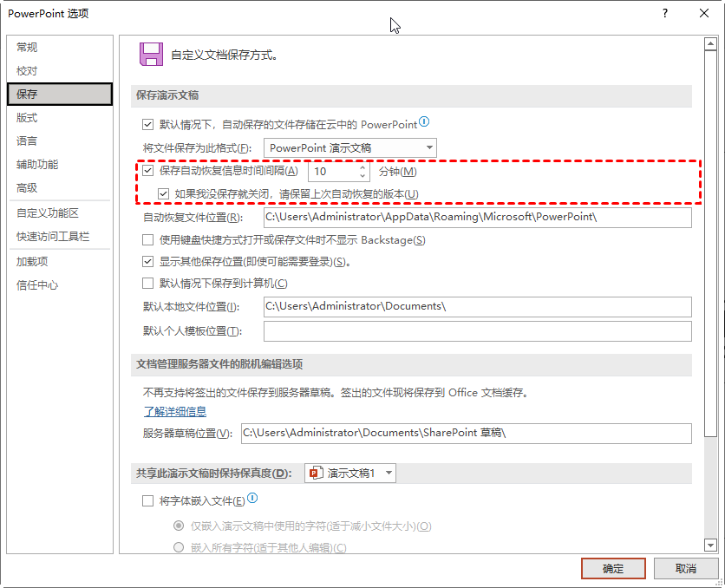Click info icon beside 将字体嵌入文件
This screenshot has width=725, height=588.
pos(252,499)
